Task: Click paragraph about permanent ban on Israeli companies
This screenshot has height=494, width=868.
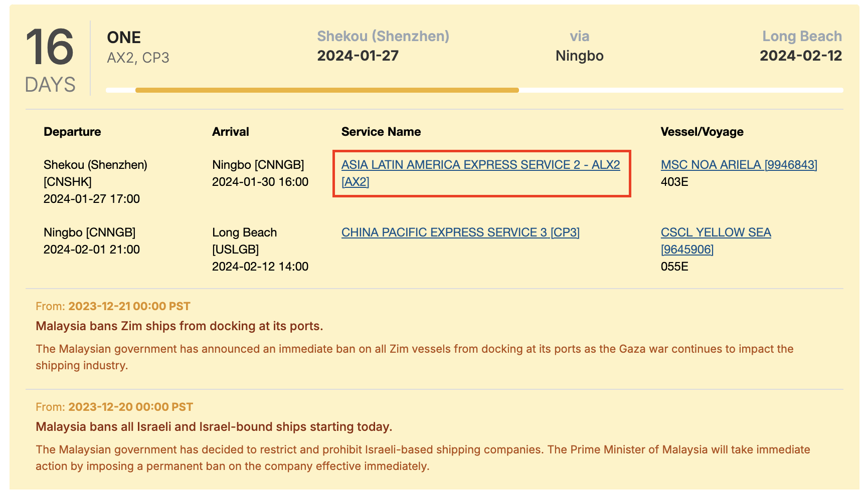Action: coord(423,458)
